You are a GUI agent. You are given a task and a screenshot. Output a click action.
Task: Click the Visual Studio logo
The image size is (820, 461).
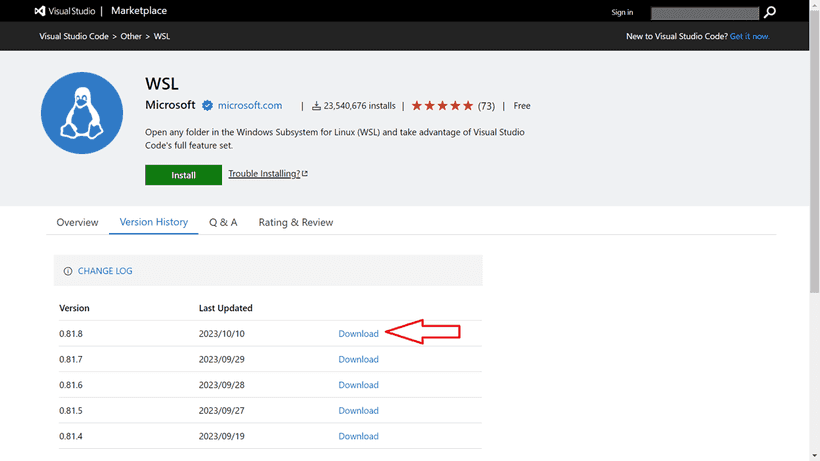(64, 11)
